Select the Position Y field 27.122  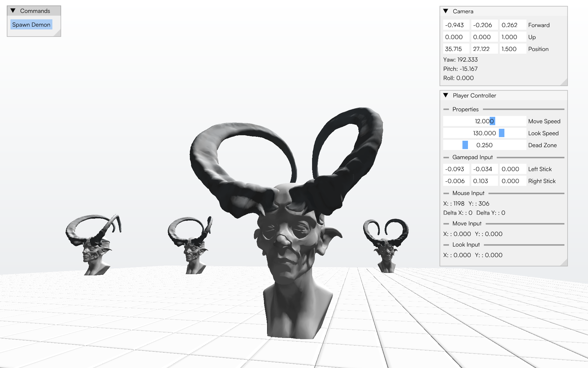[484, 49]
